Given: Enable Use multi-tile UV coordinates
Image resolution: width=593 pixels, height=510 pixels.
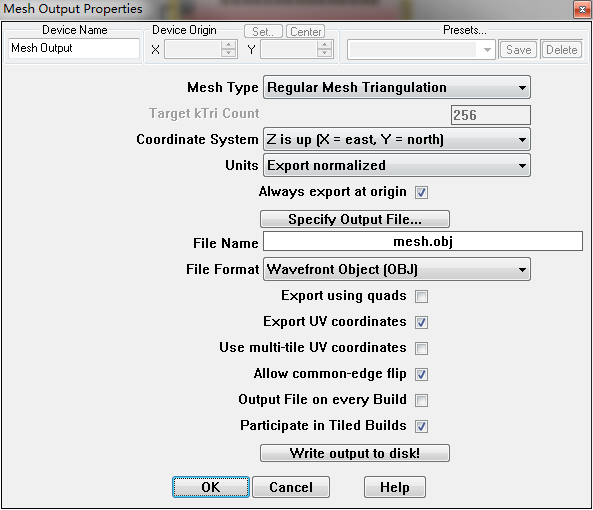Looking at the screenshot, I should click(421, 348).
